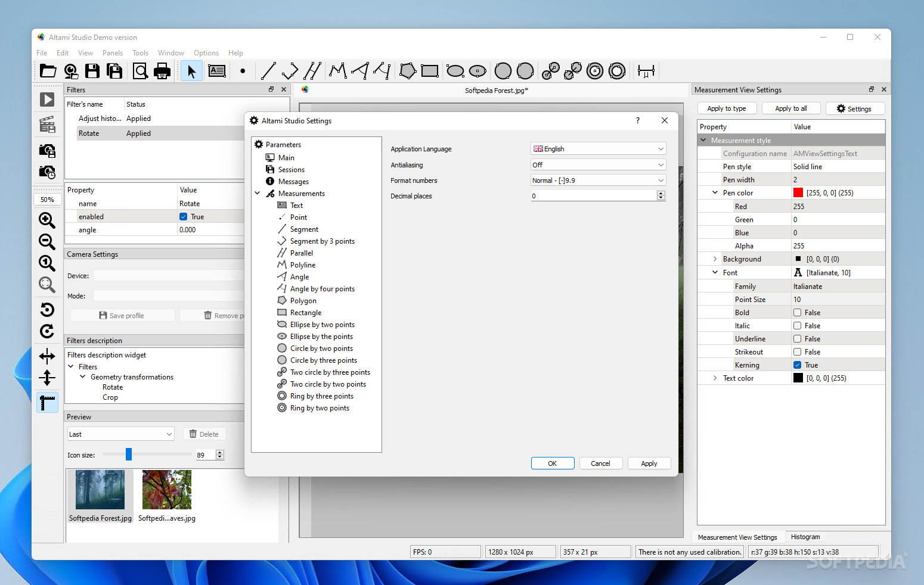The width and height of the screenshot is (924, 585).
Task: Open the Antialiasing dropdown
Action: (x=598, y=165)
